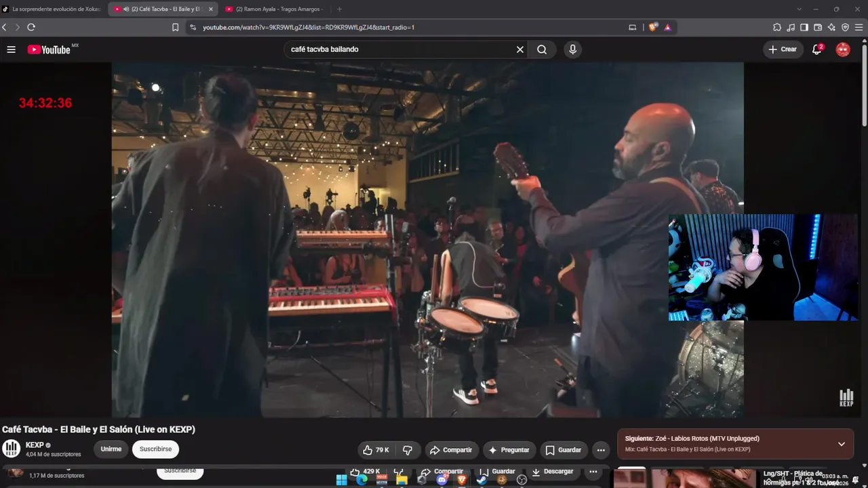Open Discord from the taskbar
Image resolution: width=868 pixels, height=488 pixels.
point(442,480)
